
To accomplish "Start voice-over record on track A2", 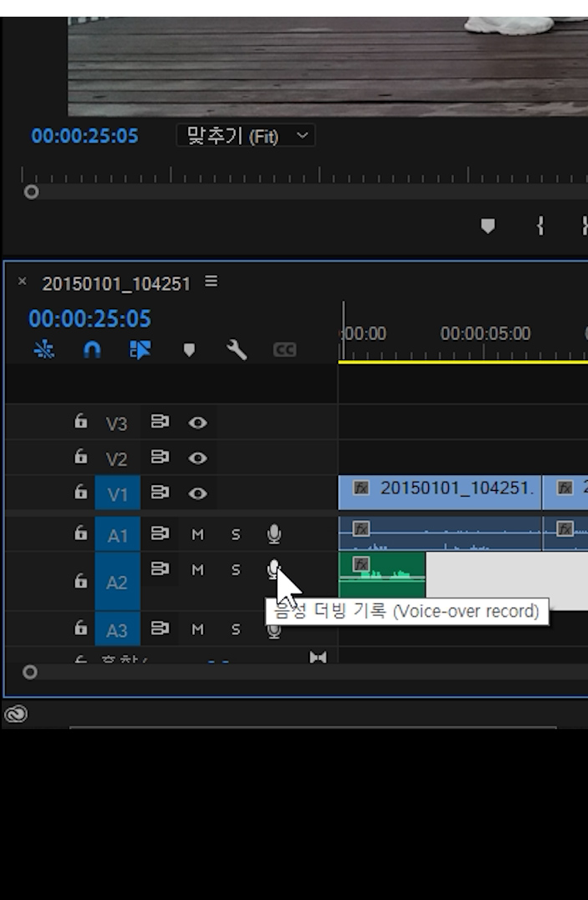I will click(274, 569).
